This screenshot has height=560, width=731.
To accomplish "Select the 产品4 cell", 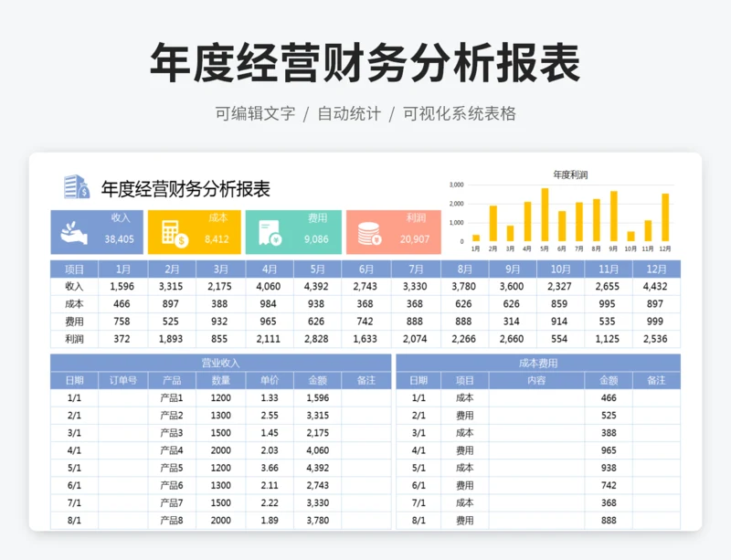I will (172, 450).
